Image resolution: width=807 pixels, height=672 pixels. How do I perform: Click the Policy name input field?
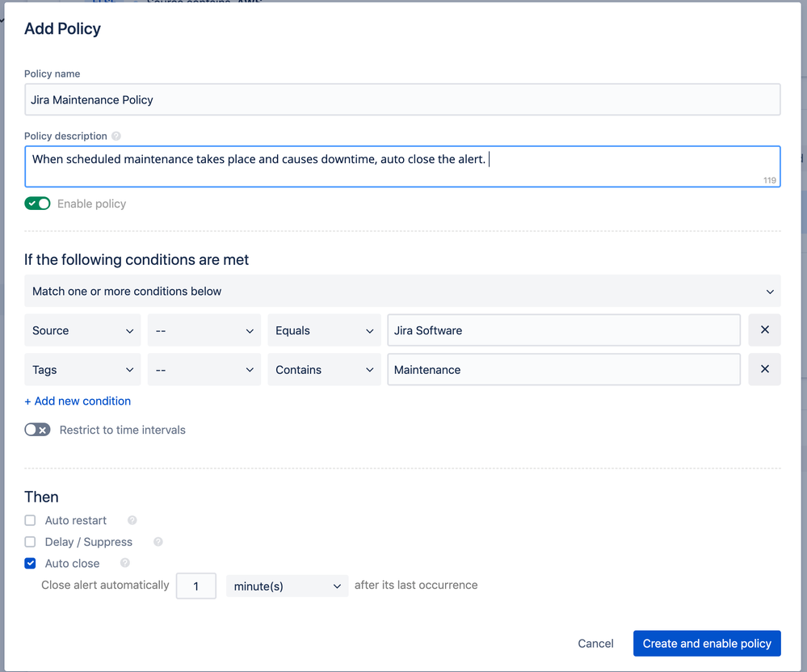point(402,100)
